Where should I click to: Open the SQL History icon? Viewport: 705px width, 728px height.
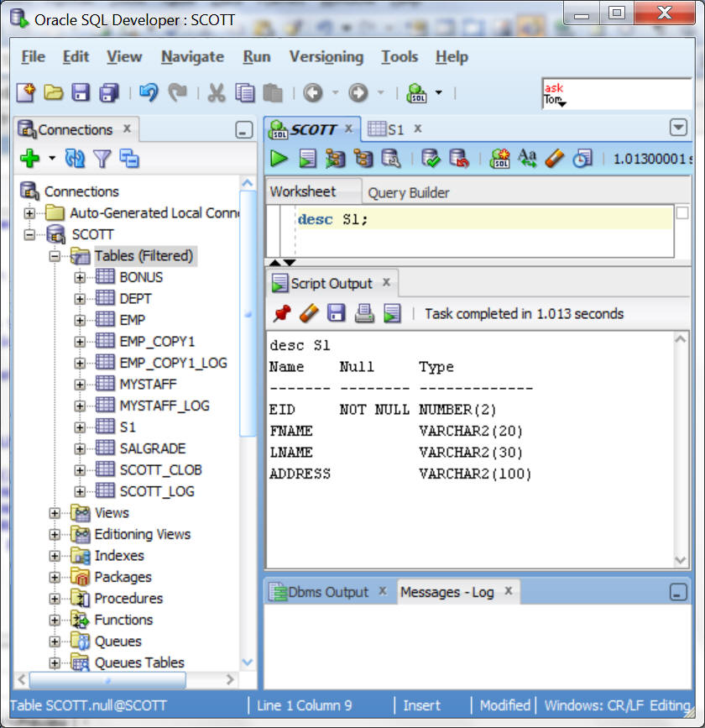point(582,159)
